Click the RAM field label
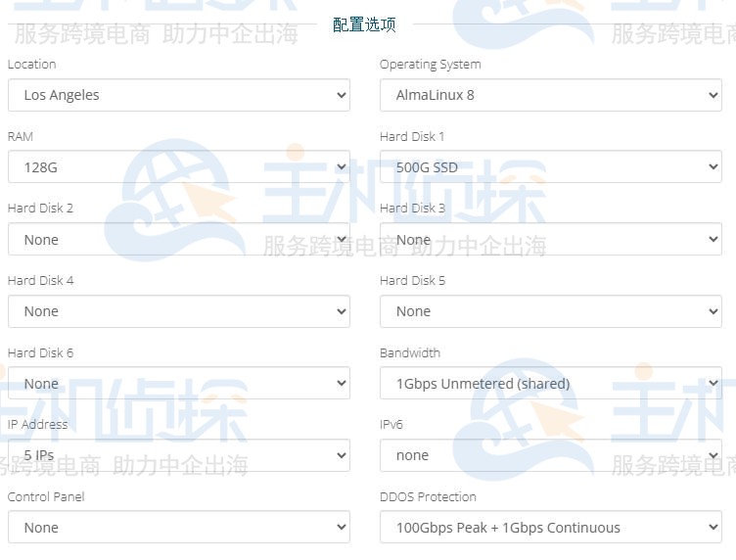 (x=21, y=137)
